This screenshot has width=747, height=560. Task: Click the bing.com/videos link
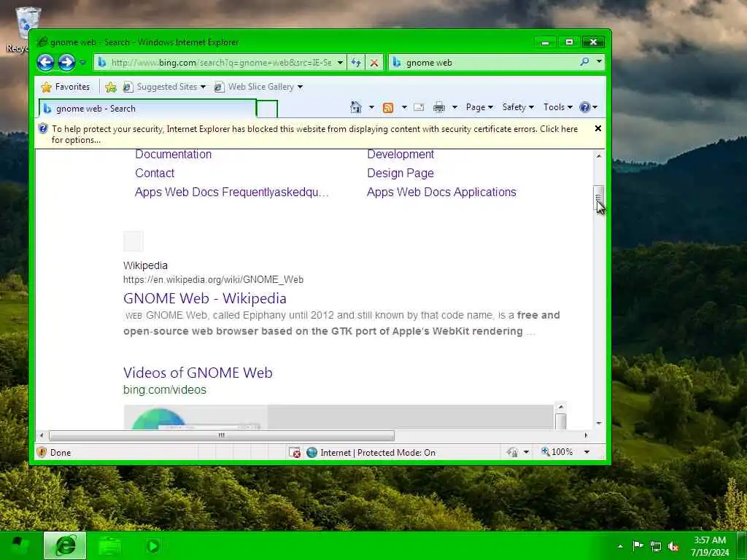(165, 389)
